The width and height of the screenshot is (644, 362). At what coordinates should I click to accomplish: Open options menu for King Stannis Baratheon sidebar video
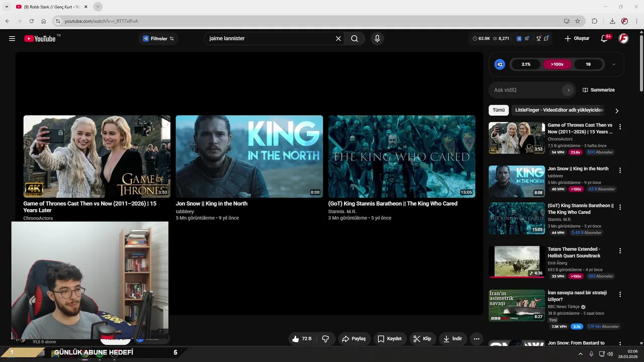tap(620, 207)
